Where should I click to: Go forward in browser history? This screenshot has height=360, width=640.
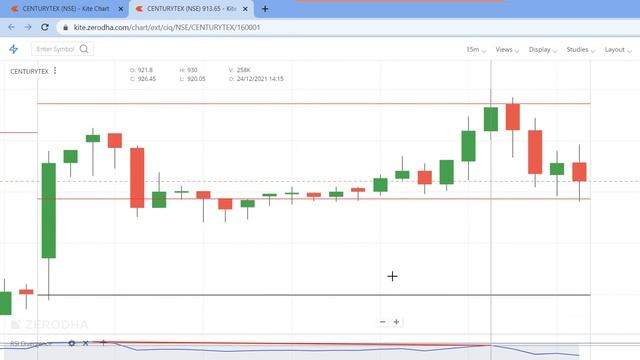point(28,27)
